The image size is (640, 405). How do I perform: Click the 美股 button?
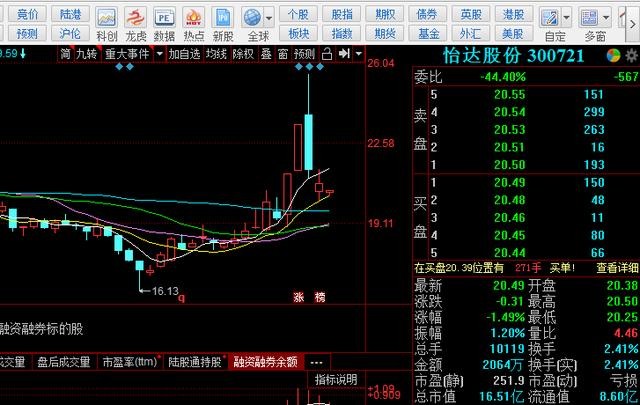point(513,33)
